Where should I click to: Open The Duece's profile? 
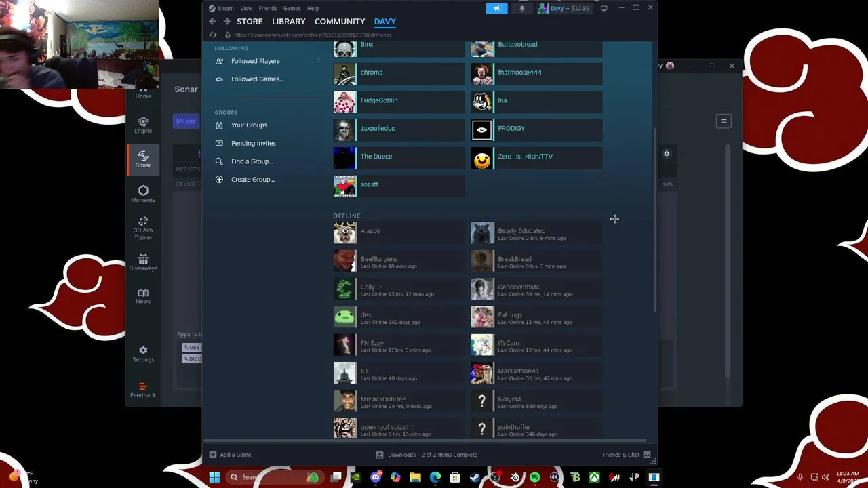click(x=399, y=158)
